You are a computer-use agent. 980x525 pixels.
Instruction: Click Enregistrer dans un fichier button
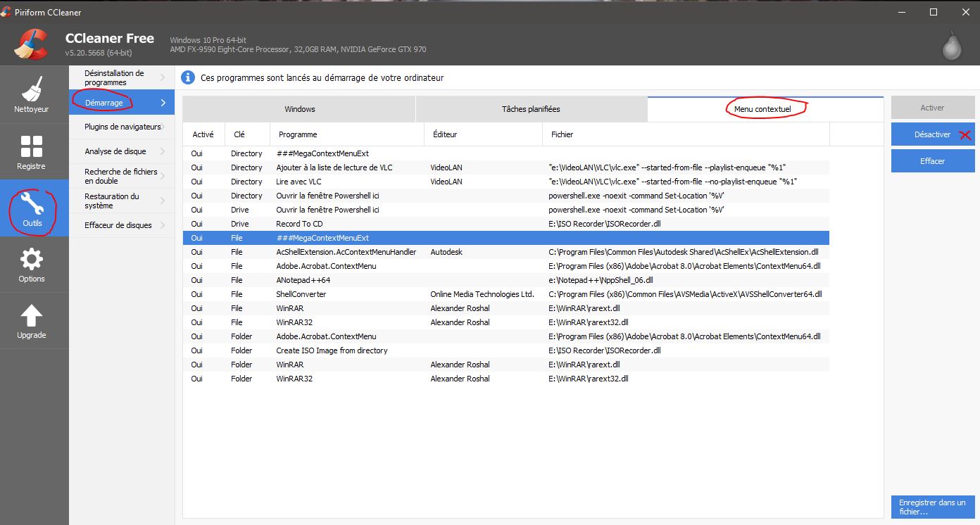(932, 507)
